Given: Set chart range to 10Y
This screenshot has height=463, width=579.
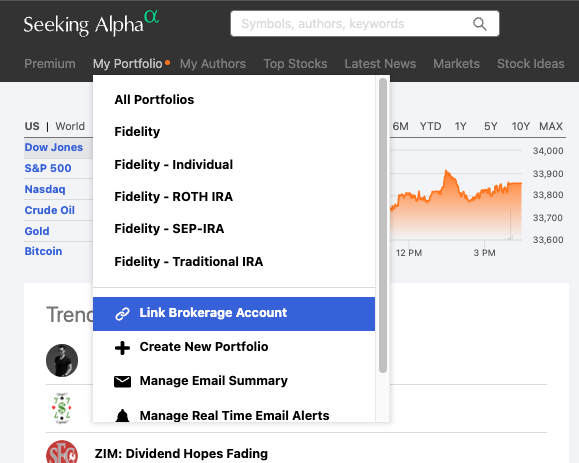Looking at the screenshot, I should tap(521, 126).
